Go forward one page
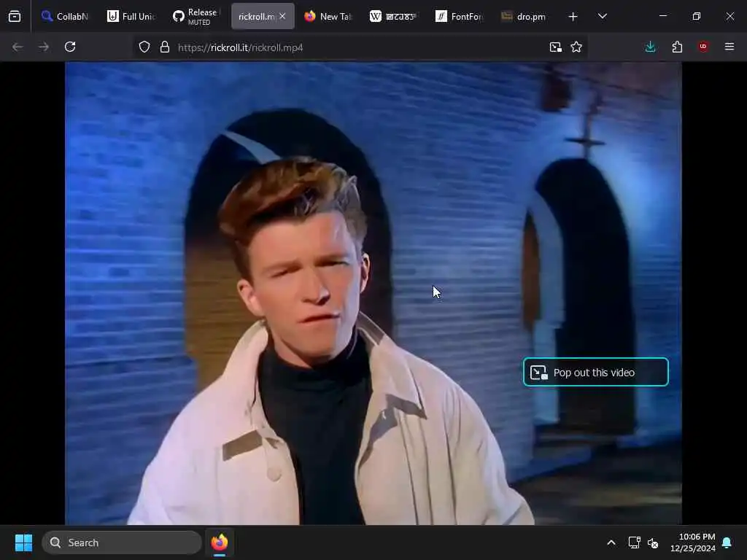The width and height of the screenshot is (747, 560). pos(44,47)
